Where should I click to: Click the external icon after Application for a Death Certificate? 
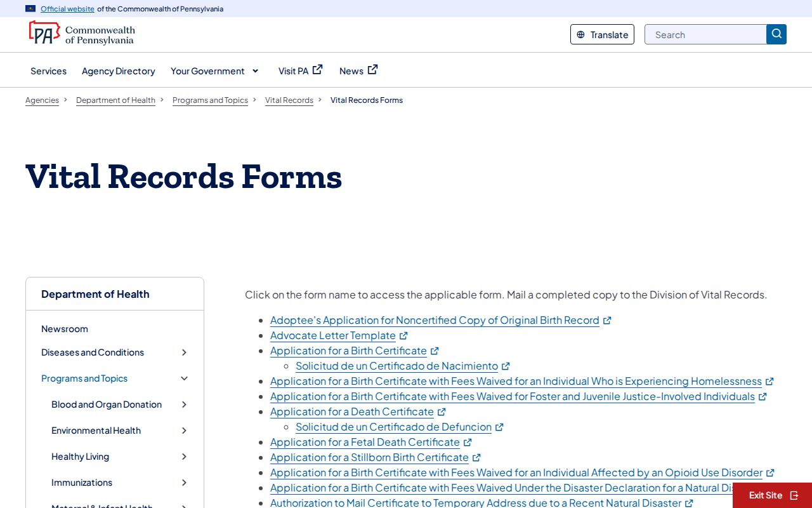click(442, 412)
